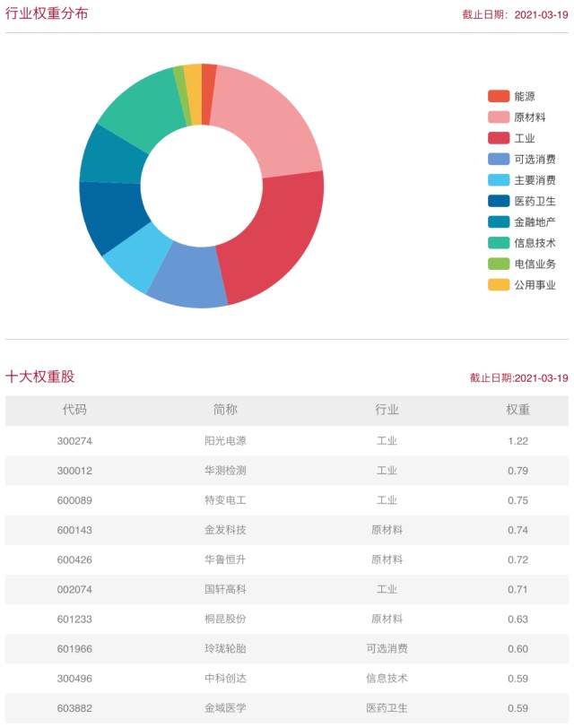Select the pink 原材料 donut chart segment
Screen dimensions: 574x728
pyautogui.click(x=271, y=124)
